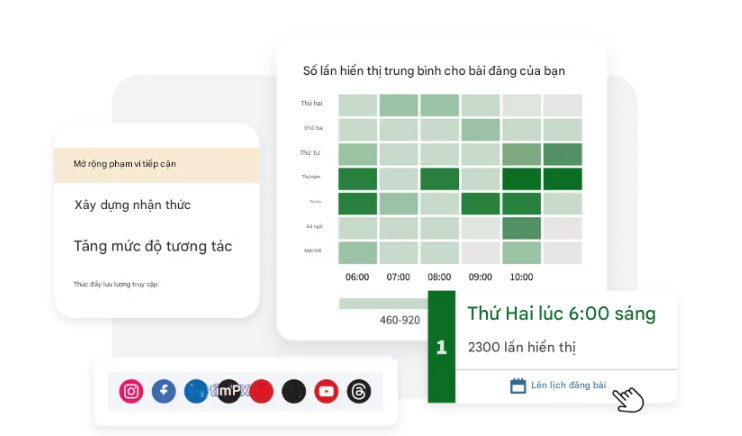The width and height of the screenshot is (742, 436).
Task: Click the Threads icon
Action: coord(359,391)
